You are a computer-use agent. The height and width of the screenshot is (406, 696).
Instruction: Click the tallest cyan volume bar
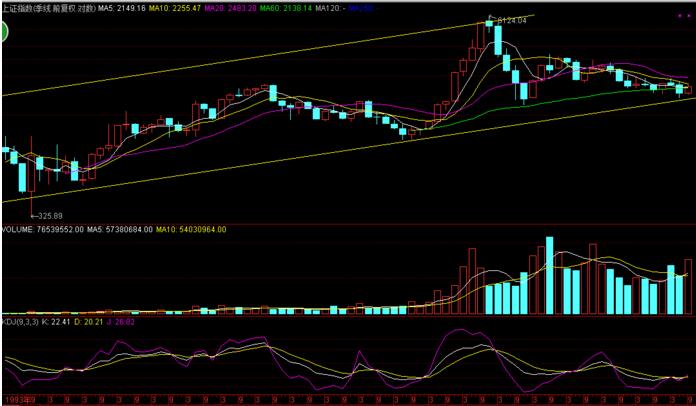pyautogui.click(x=548, y=276)
